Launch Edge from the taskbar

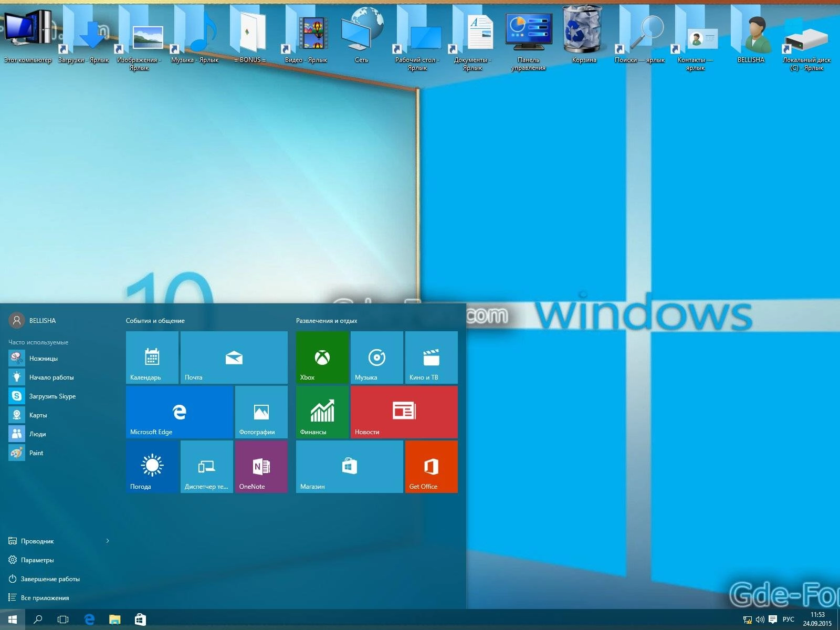click(x=89, y=619)
